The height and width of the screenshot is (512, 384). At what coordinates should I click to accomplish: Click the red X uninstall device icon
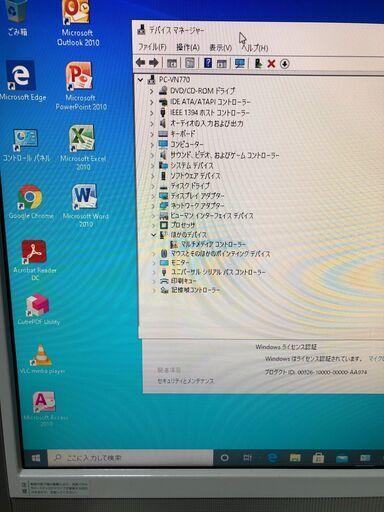coord(271,63)
